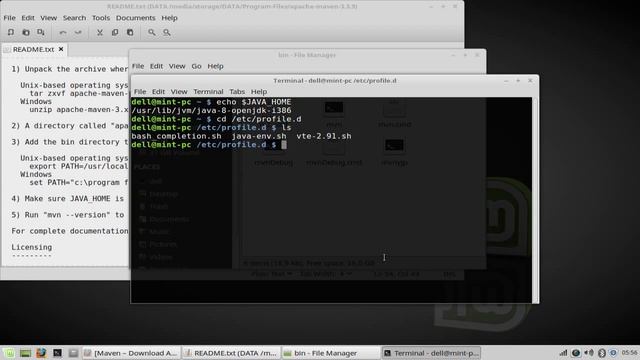640x360 pixels.
Task: Launch terminal from the taskbar launcher
Action: coord(57,353)
